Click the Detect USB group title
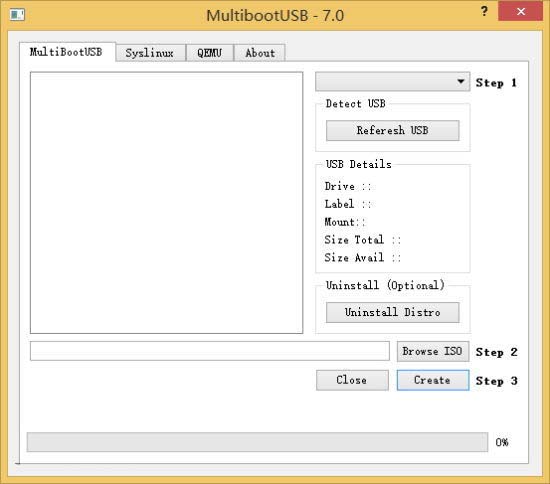Screen dimensions: 550x484 355,104
